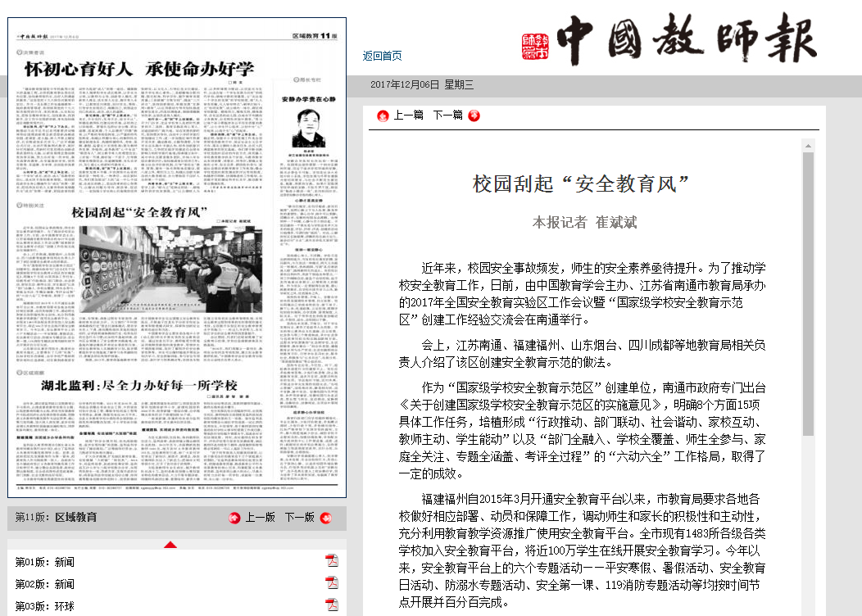The width and height of the screenshot is (862, 616).
Task: Select 下一篇 text link
Action: 447,115
